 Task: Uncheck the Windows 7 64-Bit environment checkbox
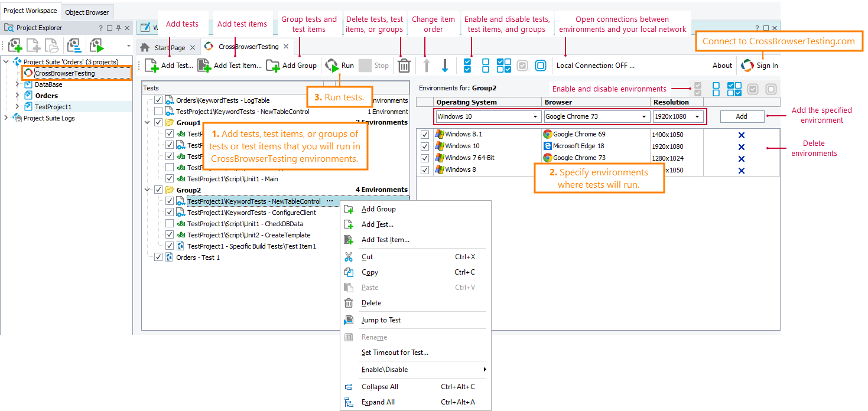424,158
